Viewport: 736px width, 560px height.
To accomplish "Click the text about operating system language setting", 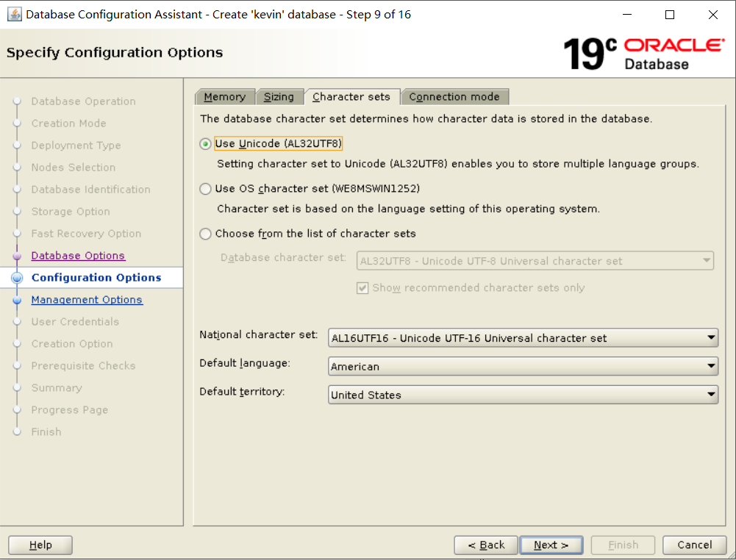I will coord(408,209).
